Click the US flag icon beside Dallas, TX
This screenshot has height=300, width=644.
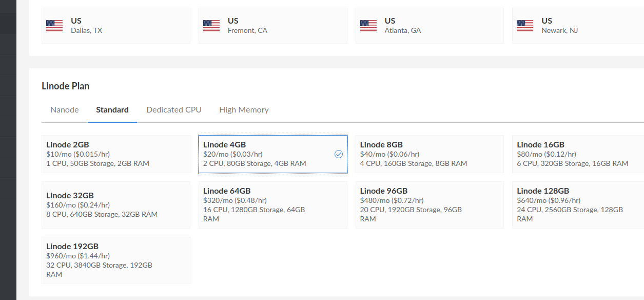click(54, 26)
